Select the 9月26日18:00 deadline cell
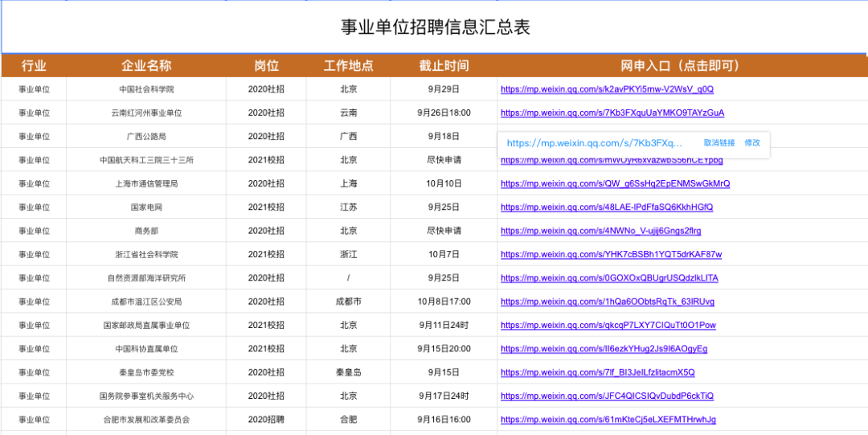The height and width of the screenshot is (435, 868). [444, 113]
